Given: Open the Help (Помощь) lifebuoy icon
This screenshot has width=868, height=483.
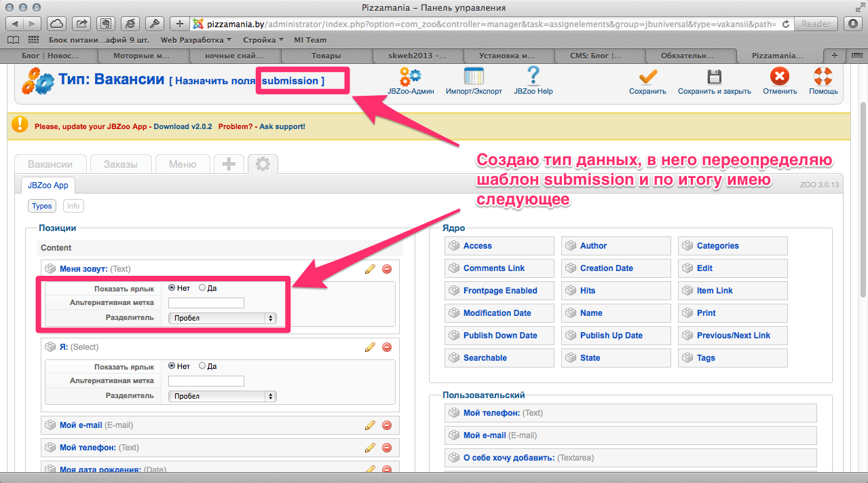Looking at the screenshot, I should coord(823,76).
